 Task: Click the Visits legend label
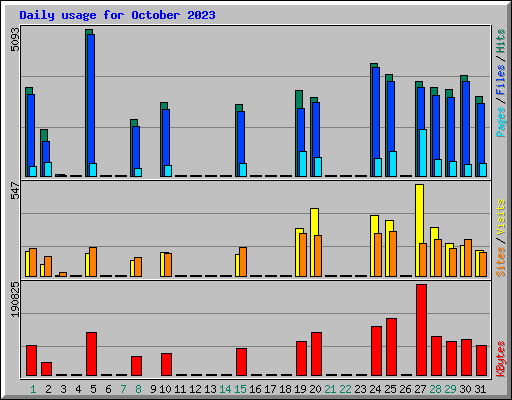pos(501,218)
